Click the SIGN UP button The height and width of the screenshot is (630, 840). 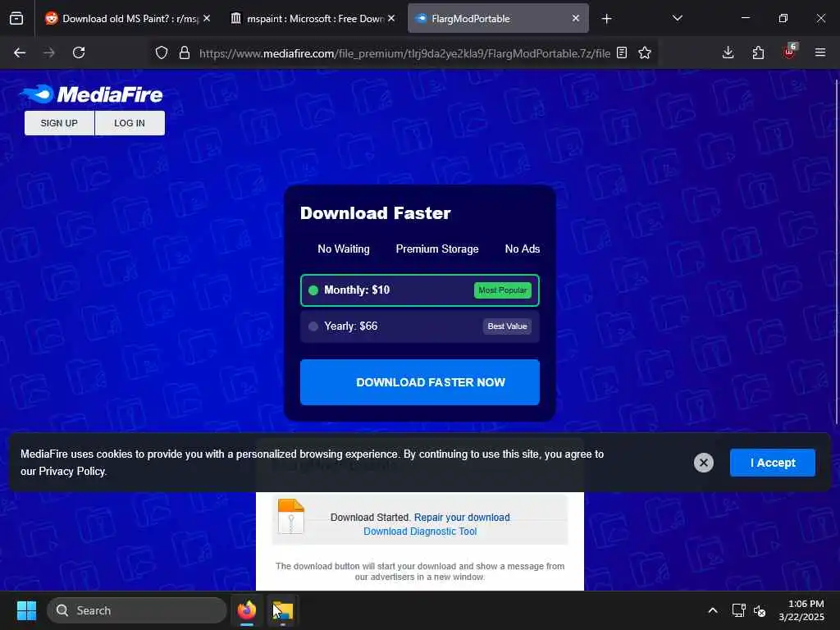click(x=59, y=123)
